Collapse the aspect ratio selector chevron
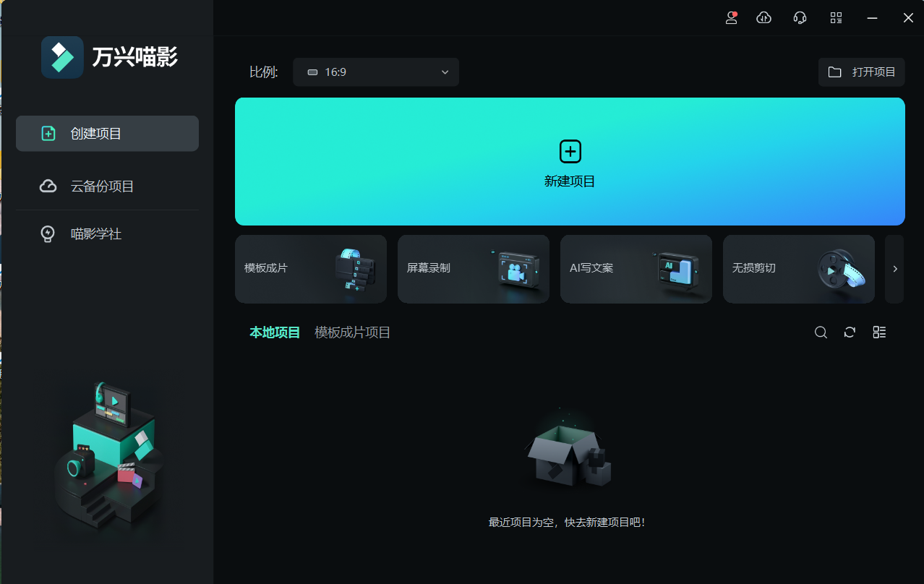 click(x=445, y=72)
